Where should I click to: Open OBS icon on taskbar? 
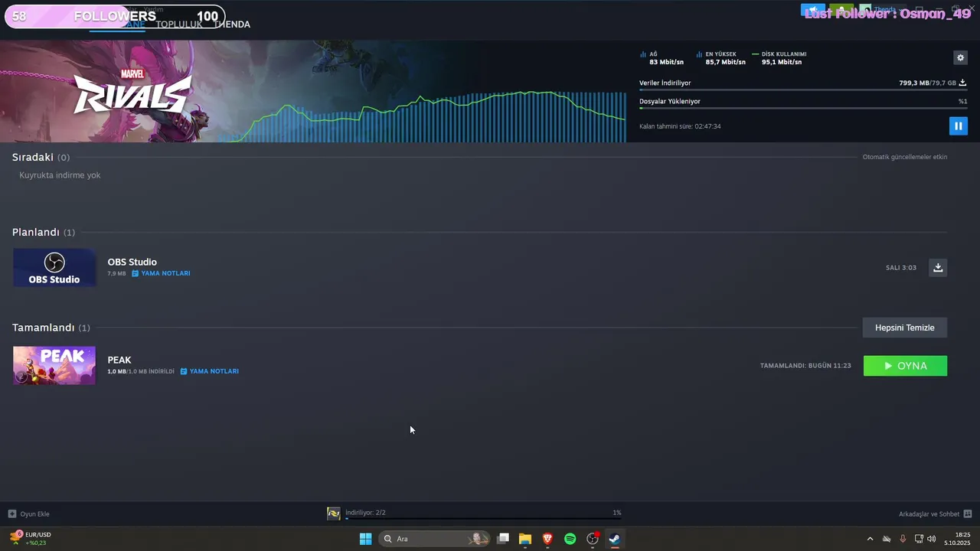pyautogui.click(x=593, y=539)
